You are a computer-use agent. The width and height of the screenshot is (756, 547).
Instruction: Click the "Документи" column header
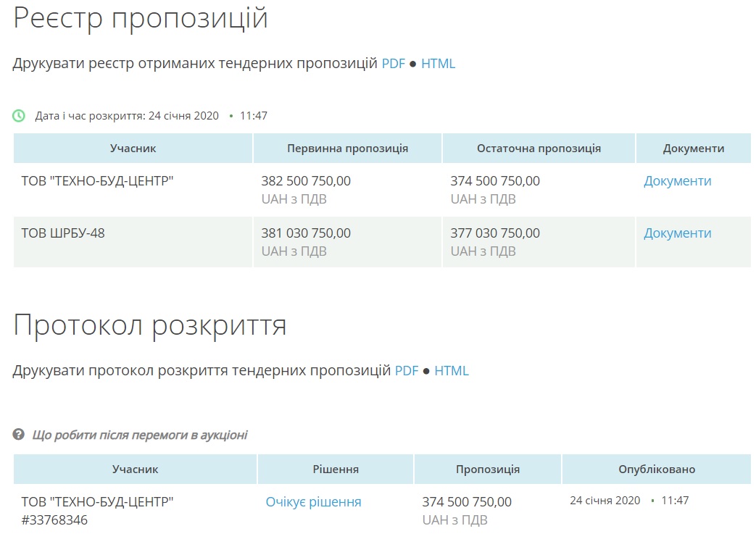click(693, 149)
